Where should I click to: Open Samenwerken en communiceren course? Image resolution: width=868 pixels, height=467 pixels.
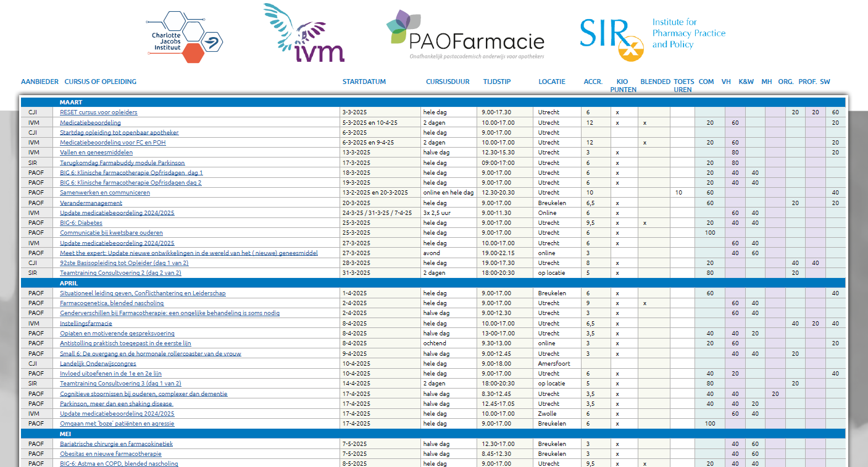pos(105,193)
